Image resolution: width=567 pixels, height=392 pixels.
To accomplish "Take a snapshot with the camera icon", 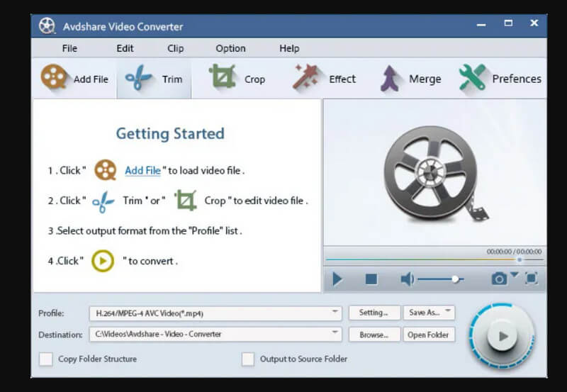I will coord(500,279).
